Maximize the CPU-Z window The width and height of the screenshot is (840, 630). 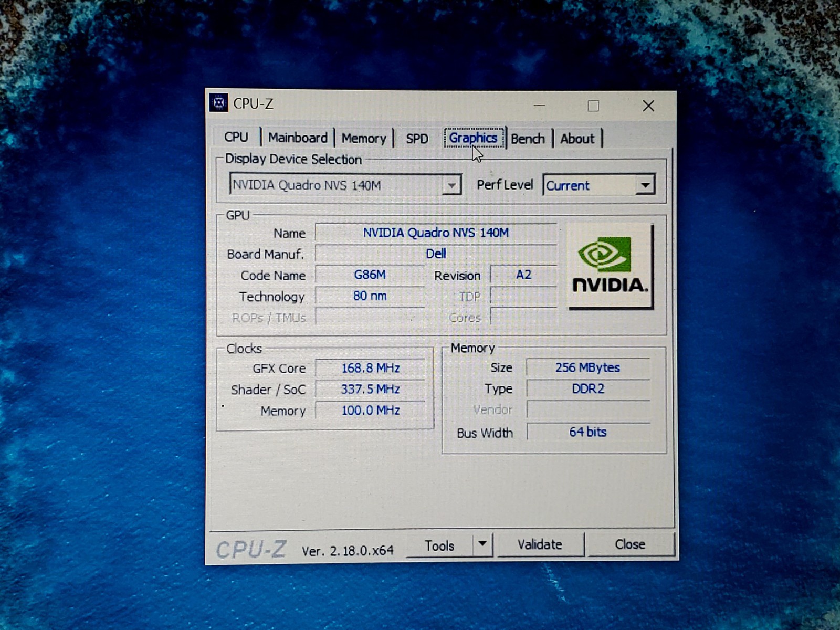[x=593, y=106]
